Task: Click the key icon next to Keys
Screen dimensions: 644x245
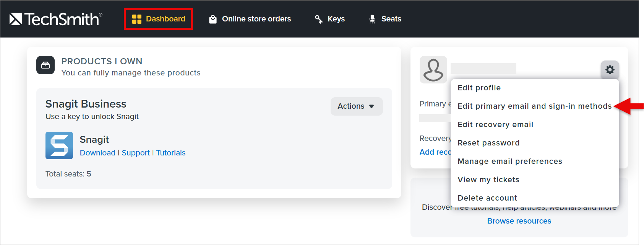Action: click(x=319, y=19)
